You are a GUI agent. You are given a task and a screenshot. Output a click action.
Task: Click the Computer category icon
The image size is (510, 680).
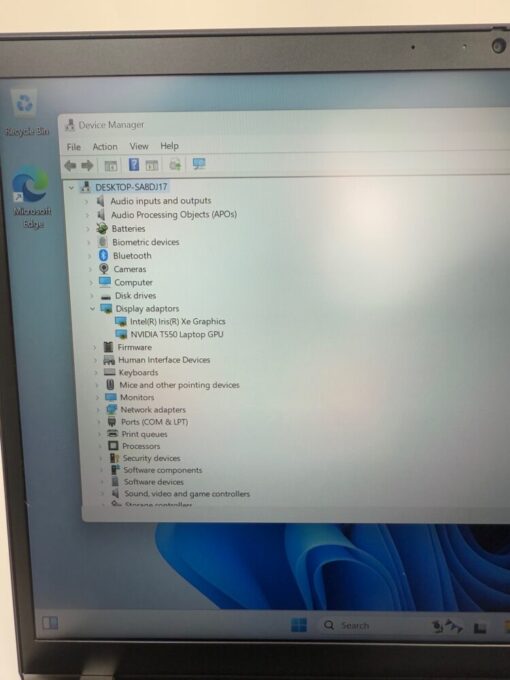tap(105, 282)
